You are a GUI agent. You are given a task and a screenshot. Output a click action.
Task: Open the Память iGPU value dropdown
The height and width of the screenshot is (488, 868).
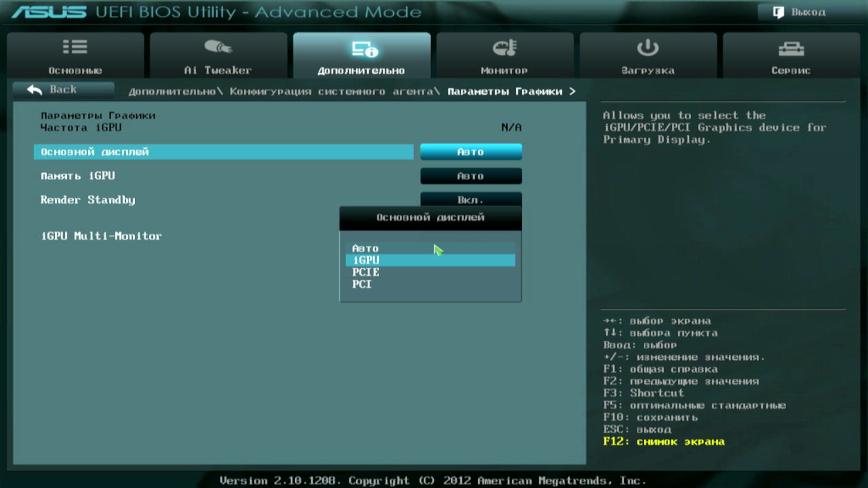[471, 176]
